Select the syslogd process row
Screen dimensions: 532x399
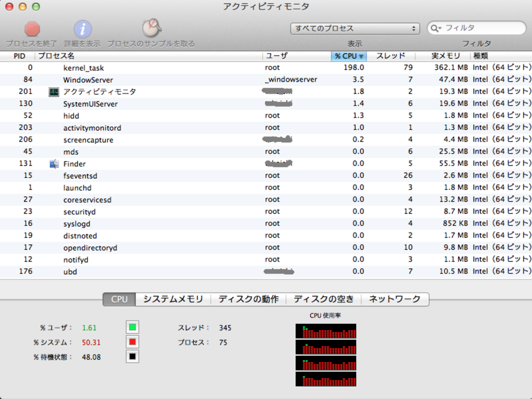[266, 224]
